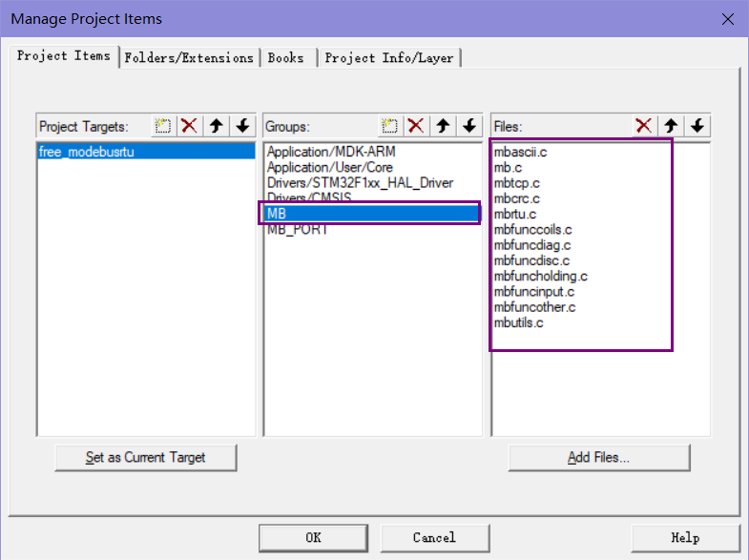Move selected file down
Image resolution: width=749 pixels, height=560 pixels.
tap(697, 126)
